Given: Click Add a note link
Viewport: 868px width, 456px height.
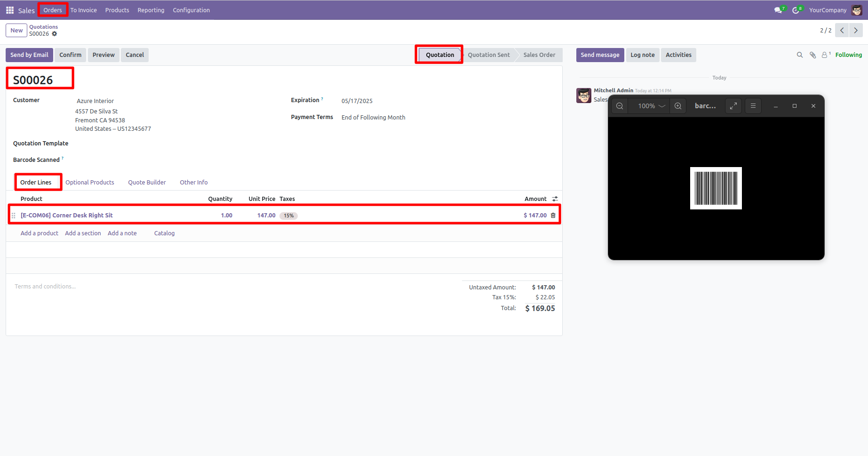Looking at the screenshot, I should tap(122, 233).
